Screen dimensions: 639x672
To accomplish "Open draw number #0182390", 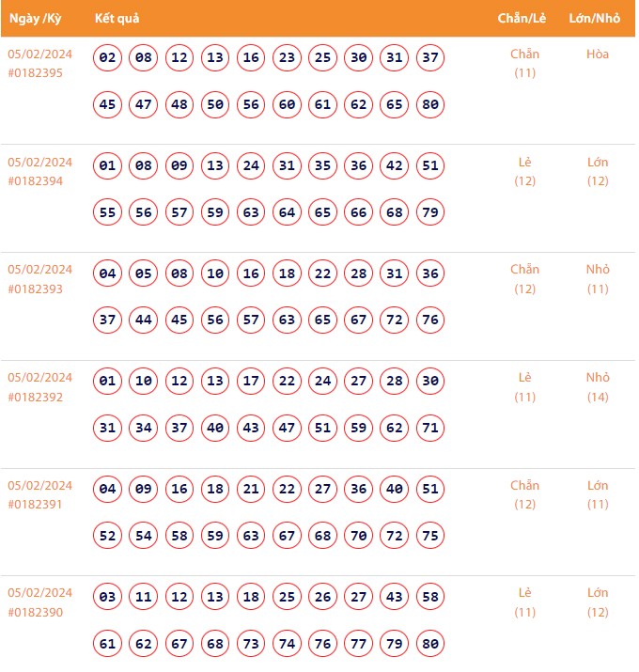I will pos(36,612).
